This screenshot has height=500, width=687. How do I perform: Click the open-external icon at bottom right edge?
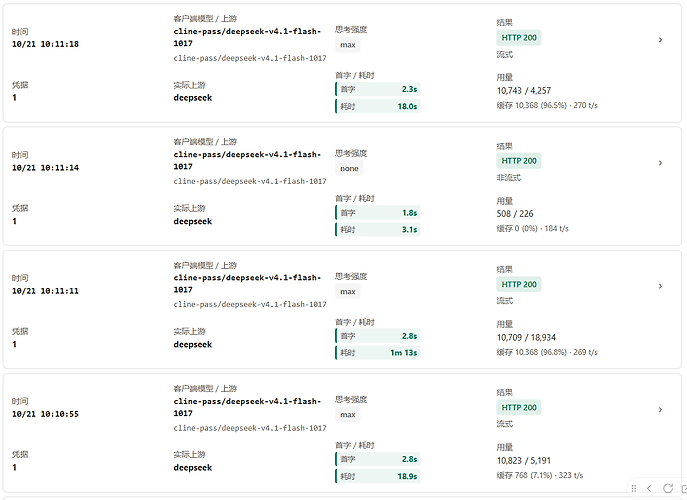point(684,488)
